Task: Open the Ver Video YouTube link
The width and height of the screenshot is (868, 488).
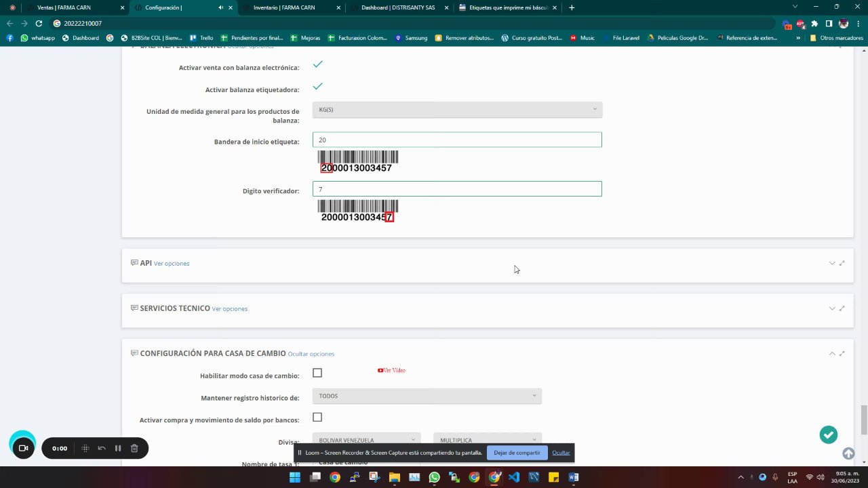Action: 391,371
